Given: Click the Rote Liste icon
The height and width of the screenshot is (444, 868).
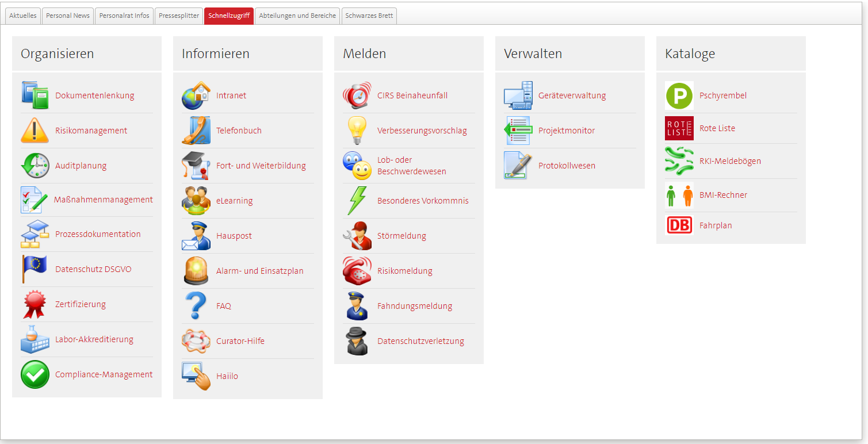Looking at the screenshot, I should [x=679, y=128].
